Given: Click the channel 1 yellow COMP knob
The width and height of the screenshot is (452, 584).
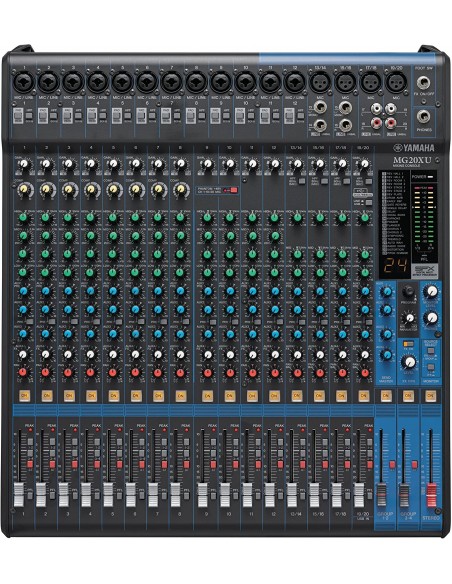Looking at the screenshot, I should (x=23, y=190).
